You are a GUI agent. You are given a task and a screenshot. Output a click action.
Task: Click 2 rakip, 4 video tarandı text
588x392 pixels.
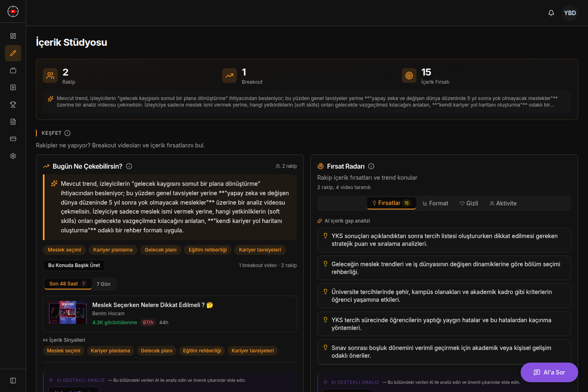click(344, 187)
